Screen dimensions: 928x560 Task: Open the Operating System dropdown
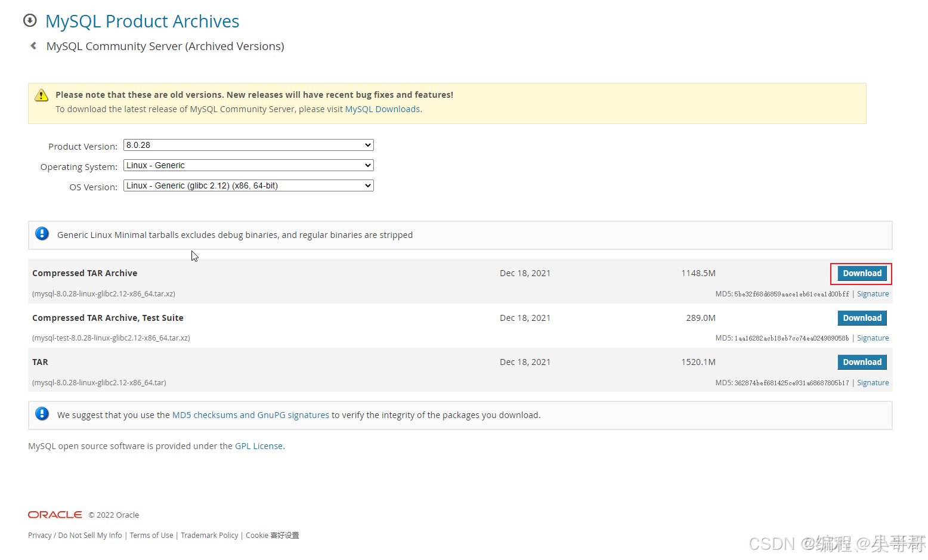tap(248, 165)
